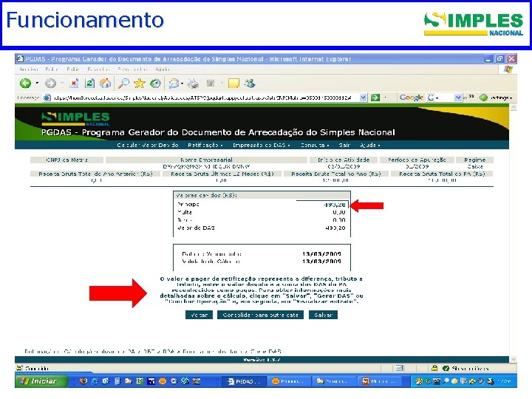
Task: Open the Google toolbar Settings dropdown
Action: click(x=497, y=98)
